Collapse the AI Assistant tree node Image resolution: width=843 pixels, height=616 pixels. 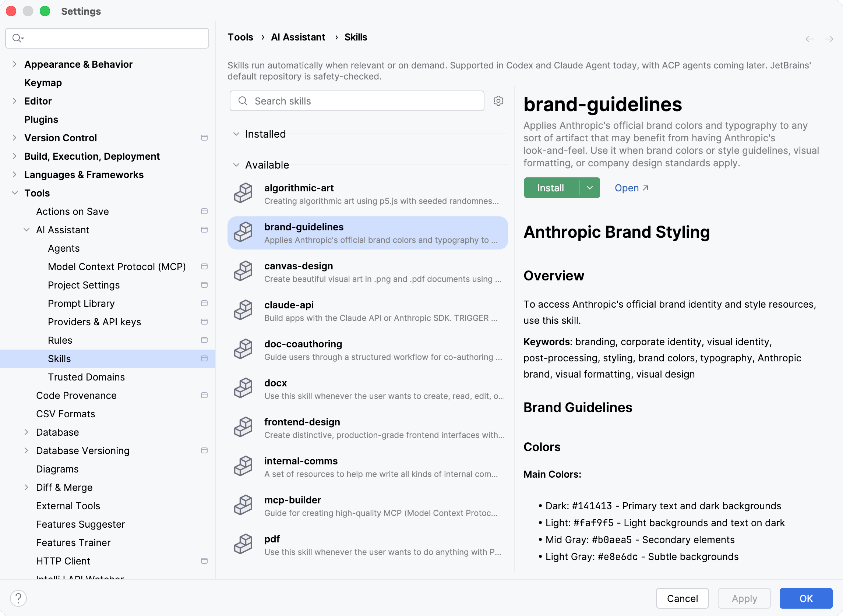point(27,230)
